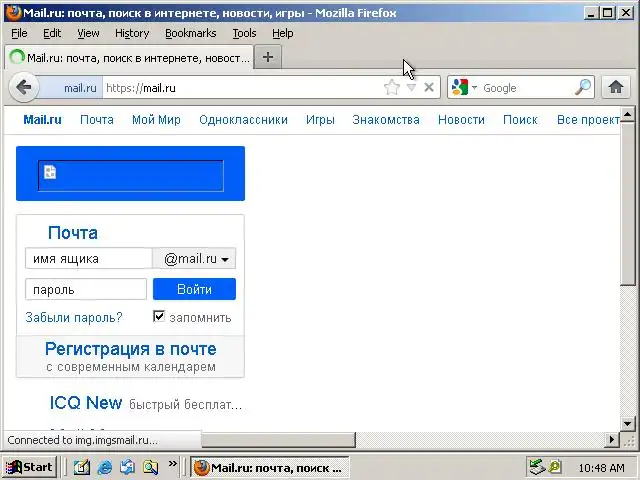Open Новости navigation link
Image resolution: width=640 pixels, height=480 pixels.
point(461,120)
